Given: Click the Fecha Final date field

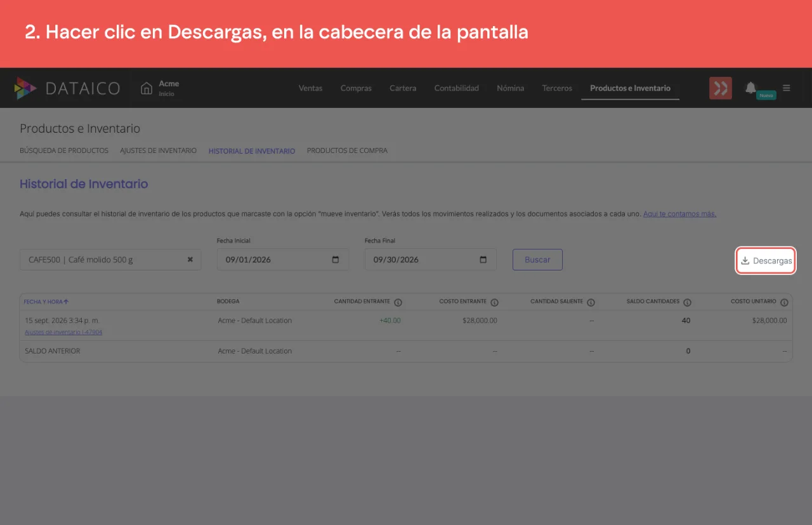Looking at the screenshot, I should 430,260.
